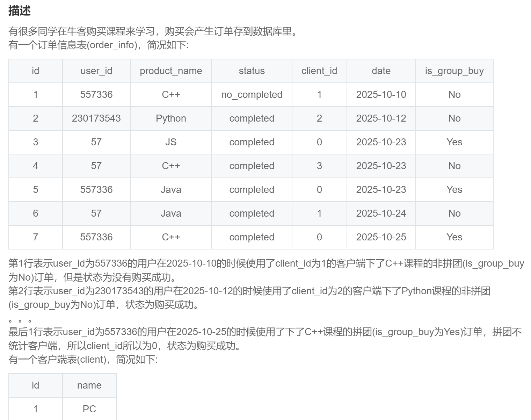This screenshot has height=420, width=531.
Task: Select the client_id column header
Action: tap(319, 71)
